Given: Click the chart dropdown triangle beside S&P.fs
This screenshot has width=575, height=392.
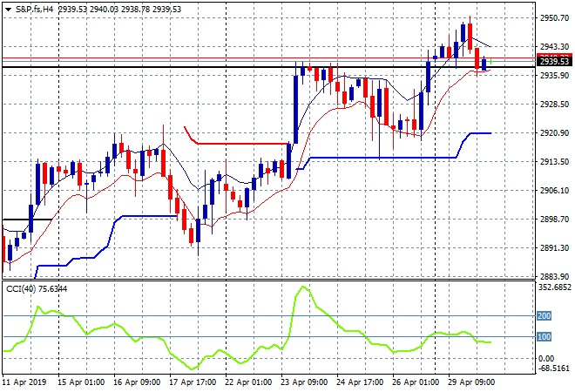Looking at the screenshot, I should coord(8,10).
